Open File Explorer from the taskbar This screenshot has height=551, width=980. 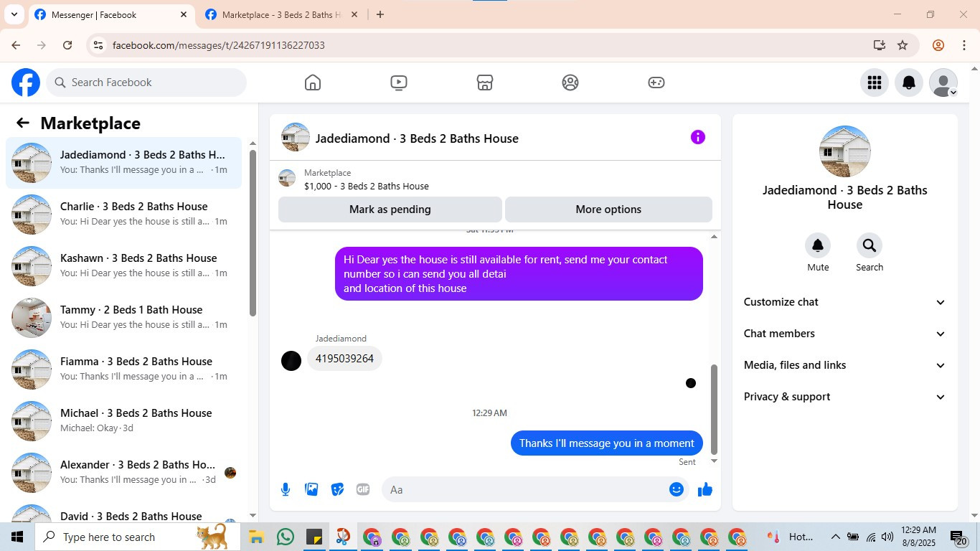[257, 537]
